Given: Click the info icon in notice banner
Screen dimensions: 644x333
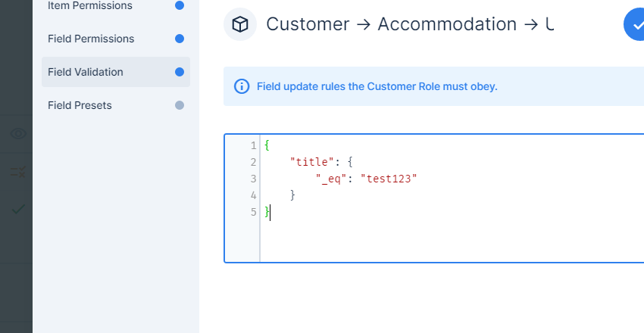Looking at the screenshot, I should 242,86.
